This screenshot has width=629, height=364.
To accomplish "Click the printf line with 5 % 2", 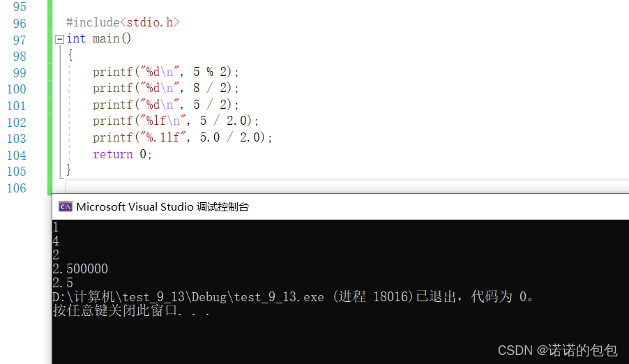I will click(166, 72).
